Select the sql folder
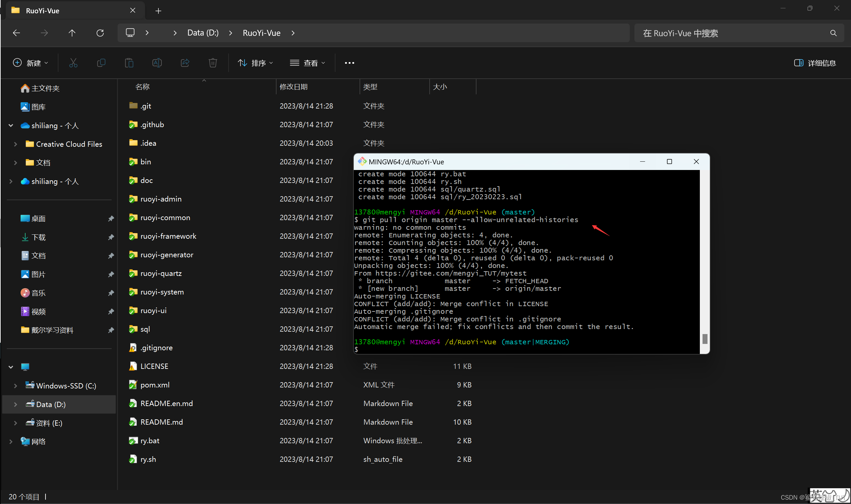This screenshot has height=504, width=851. coord(145,329)
